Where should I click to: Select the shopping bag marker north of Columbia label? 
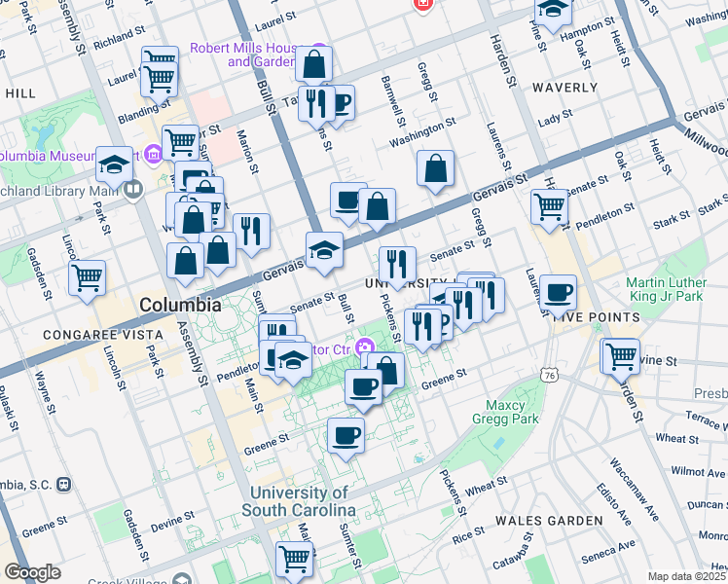(x=185, y=264)
